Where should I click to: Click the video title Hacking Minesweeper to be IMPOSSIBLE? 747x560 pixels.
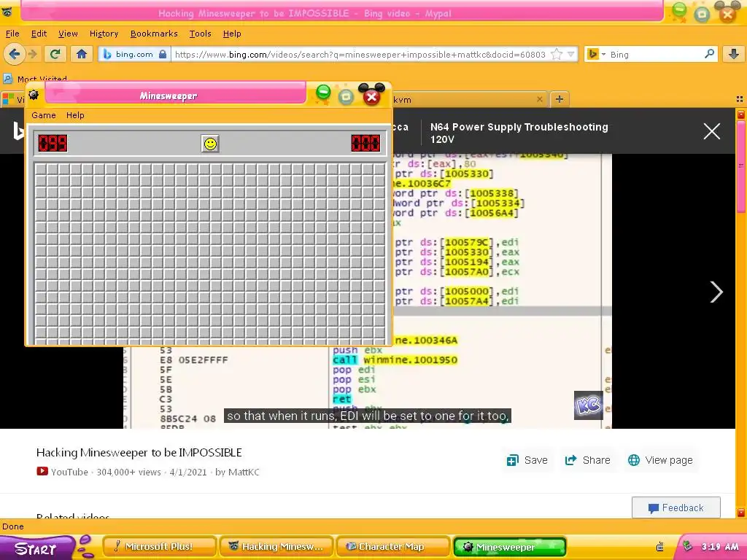click(x=139, y=452)
